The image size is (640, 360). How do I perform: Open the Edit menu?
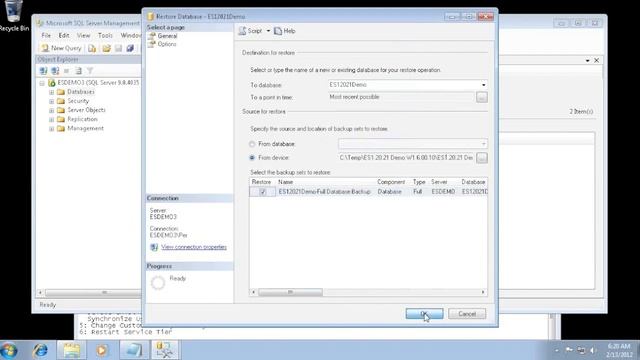[x=64, y=36]
